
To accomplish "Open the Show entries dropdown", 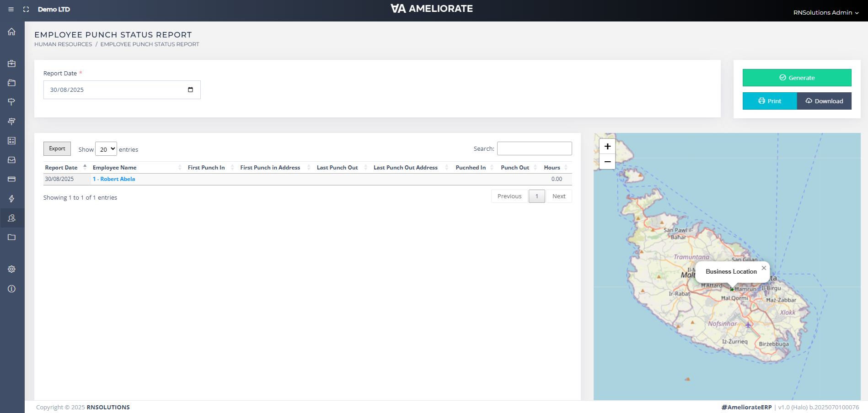I will click(106, 149).
